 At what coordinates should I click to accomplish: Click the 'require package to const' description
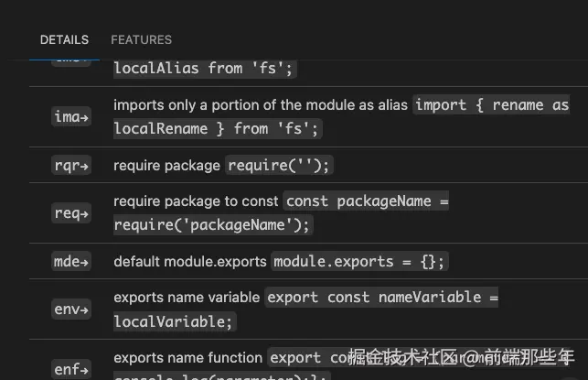197,201
